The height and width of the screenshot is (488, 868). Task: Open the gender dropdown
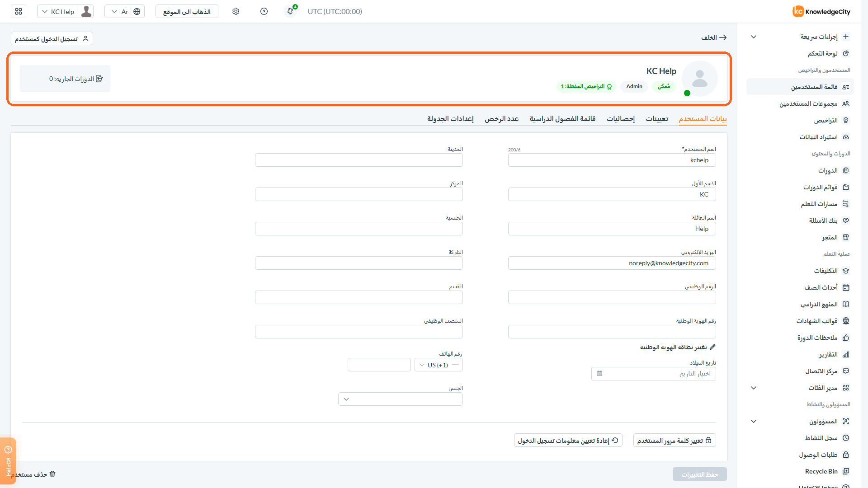pyautogui.click(x=400, y=399)
